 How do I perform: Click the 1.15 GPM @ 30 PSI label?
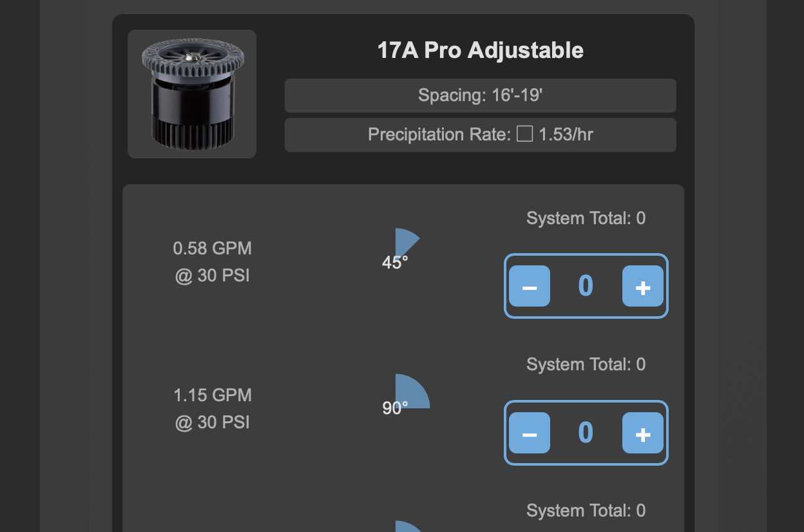coord(213,408)
